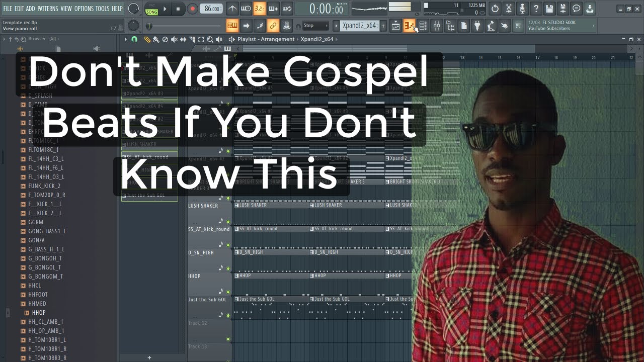Open the playlist magnet snap menu
The width and height of the screenshot is (644, 362).
[134, 39]
